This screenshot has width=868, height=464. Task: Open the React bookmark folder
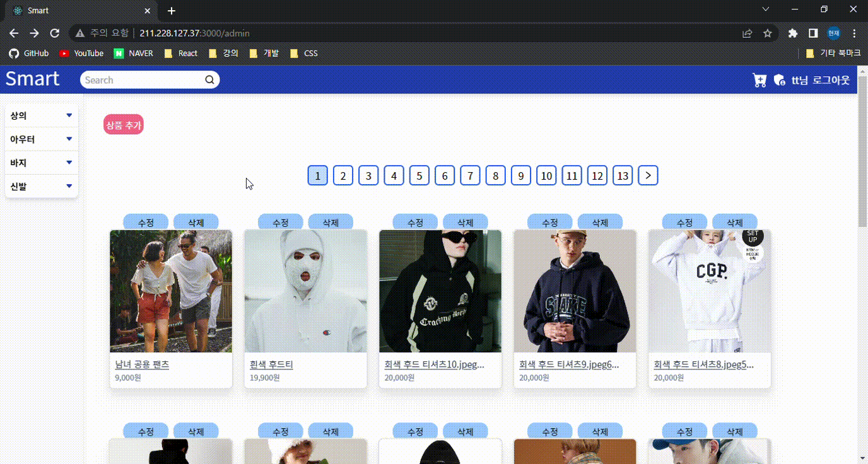pyautogui.click(x=181, y=54)
